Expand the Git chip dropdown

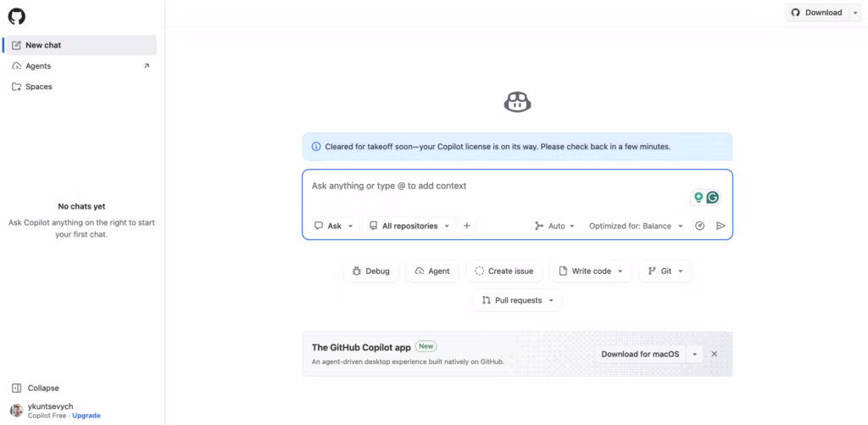(665, 271)
